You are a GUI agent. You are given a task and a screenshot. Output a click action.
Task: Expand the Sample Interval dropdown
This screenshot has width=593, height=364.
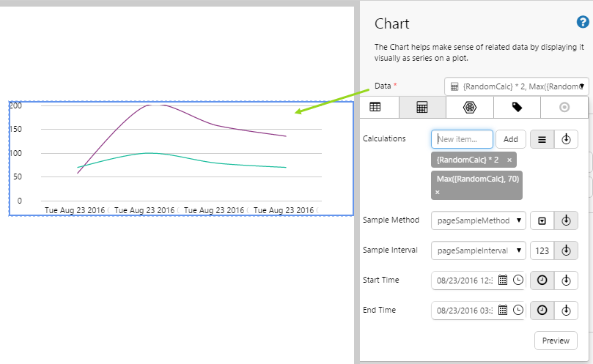click(478, 250)
